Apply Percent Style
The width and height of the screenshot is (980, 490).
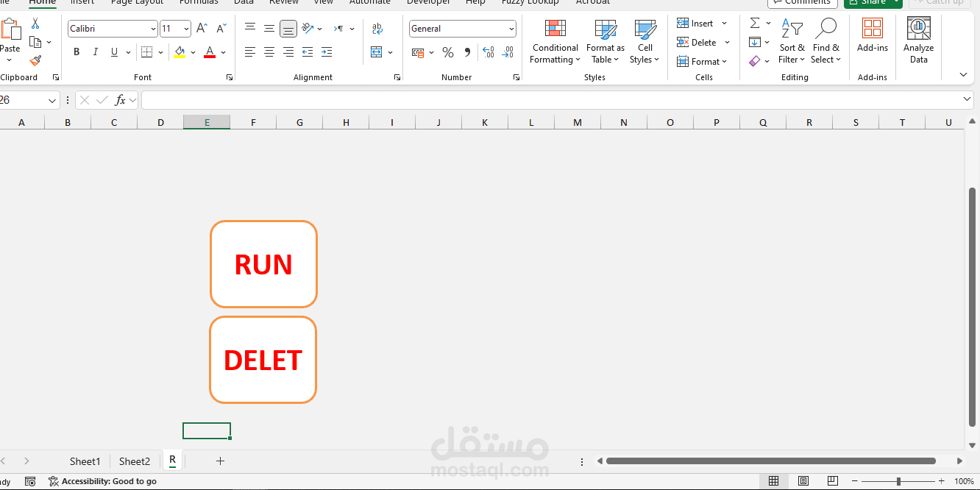click(x=447, y=53)
